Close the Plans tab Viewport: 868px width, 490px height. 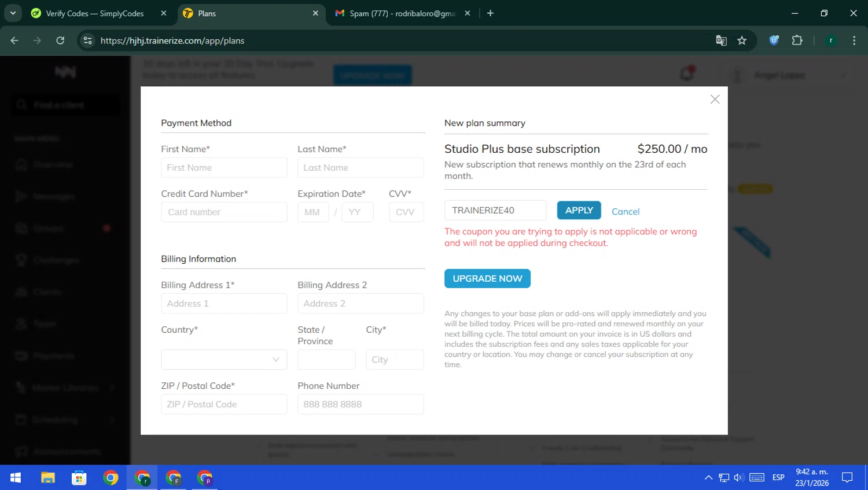[x=315, y=13]
